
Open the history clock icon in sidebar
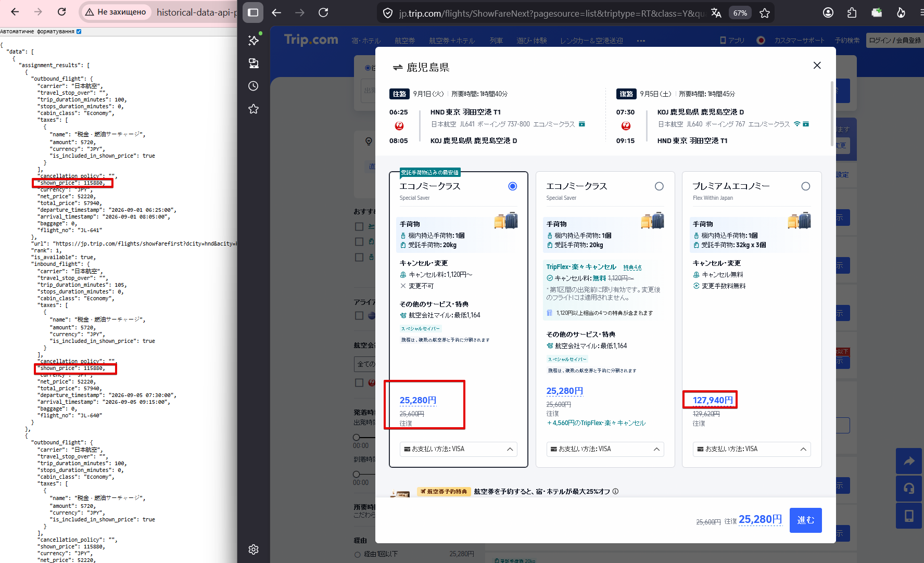(254, 86)
